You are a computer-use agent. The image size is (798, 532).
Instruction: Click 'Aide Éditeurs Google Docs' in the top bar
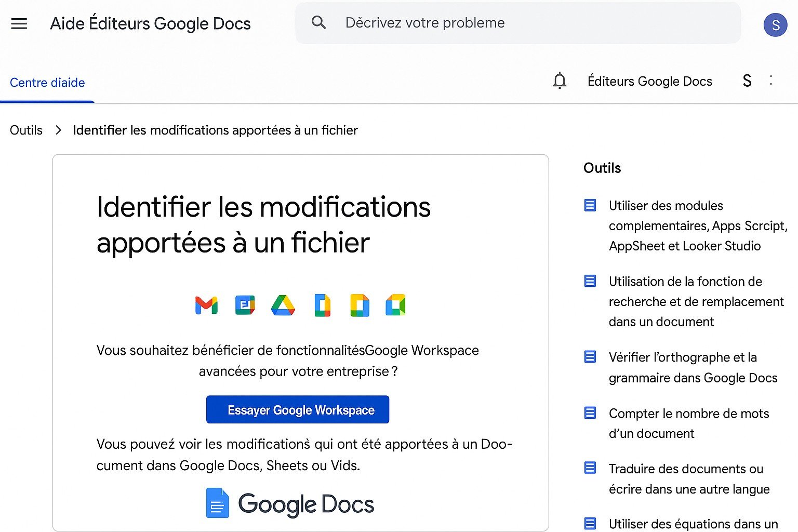[x=150, y=23]
